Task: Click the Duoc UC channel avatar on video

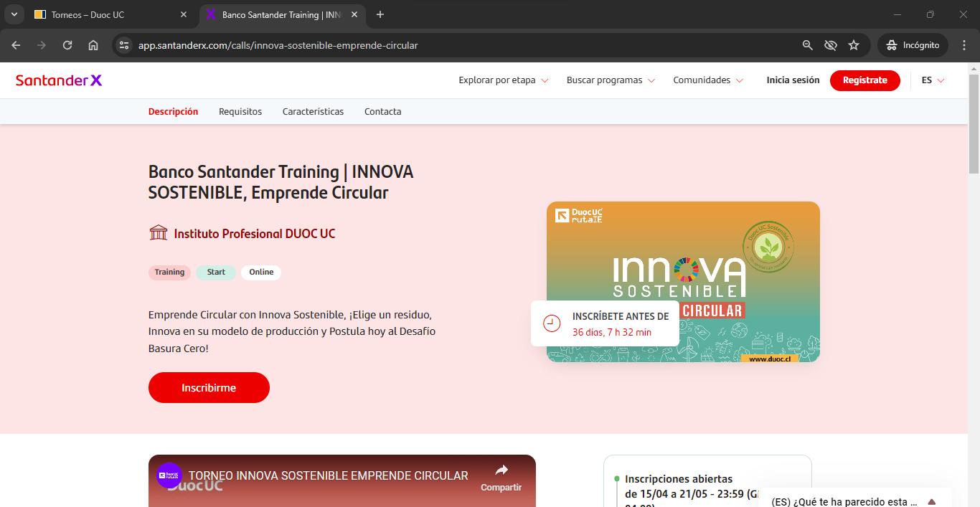Action: pyautogui.click(x=169, y=475)
